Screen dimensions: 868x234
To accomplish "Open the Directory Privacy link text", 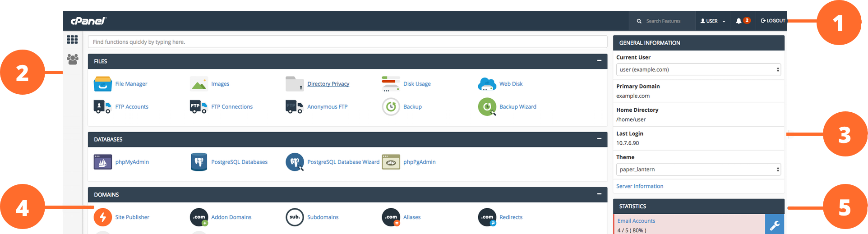I will pos(328,84).
